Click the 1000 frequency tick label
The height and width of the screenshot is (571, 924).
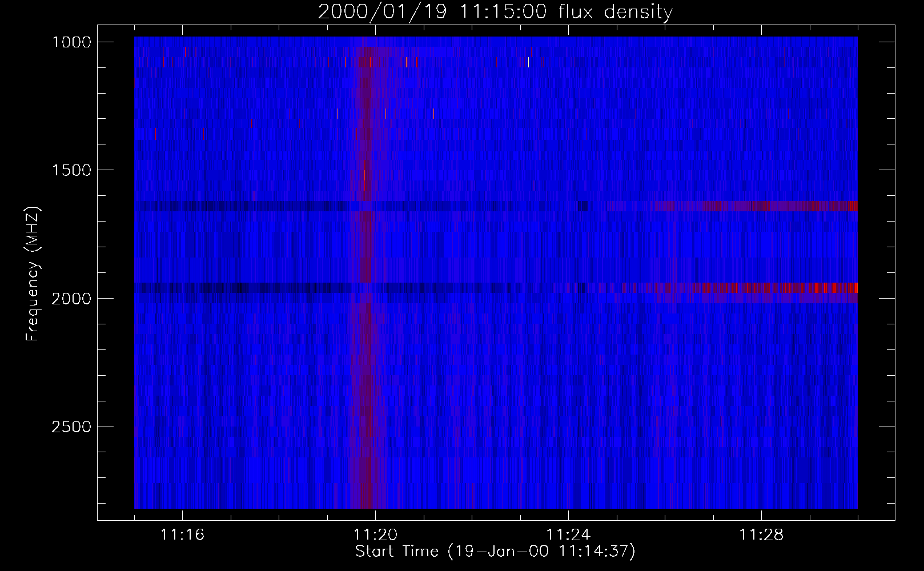pyautogui.click(x=71, y=42)
